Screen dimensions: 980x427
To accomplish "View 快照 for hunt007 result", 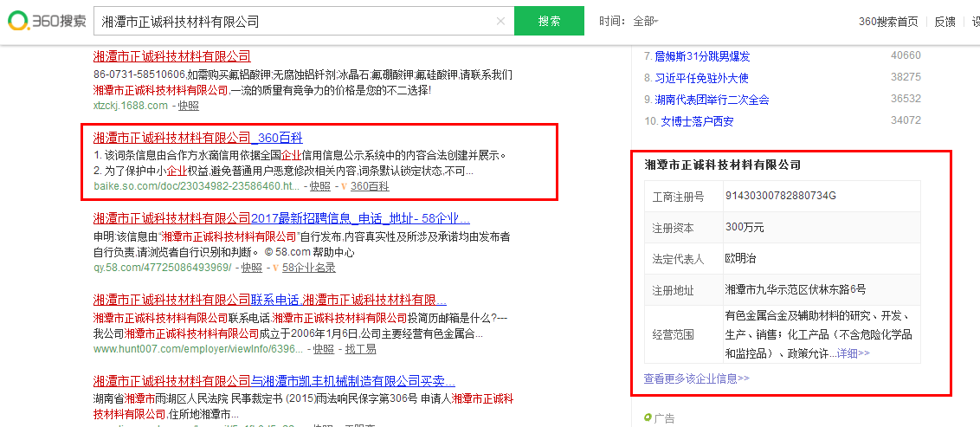I will point(324,348).
